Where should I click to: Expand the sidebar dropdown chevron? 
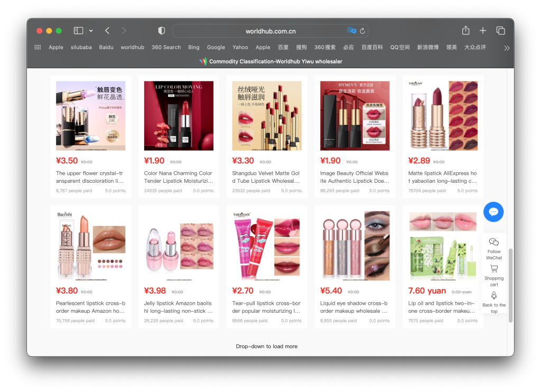[x=91, y=31]
